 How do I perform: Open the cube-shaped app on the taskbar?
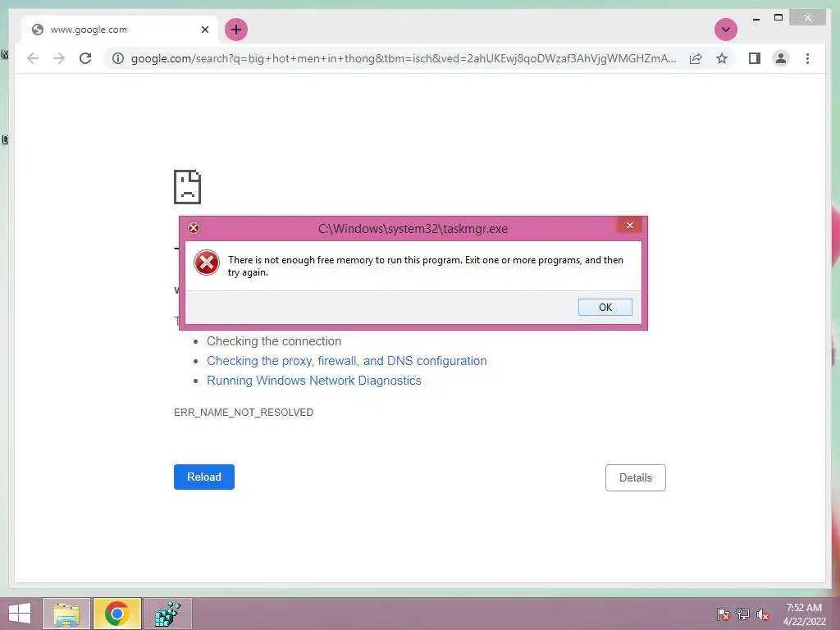coord(167,614)
